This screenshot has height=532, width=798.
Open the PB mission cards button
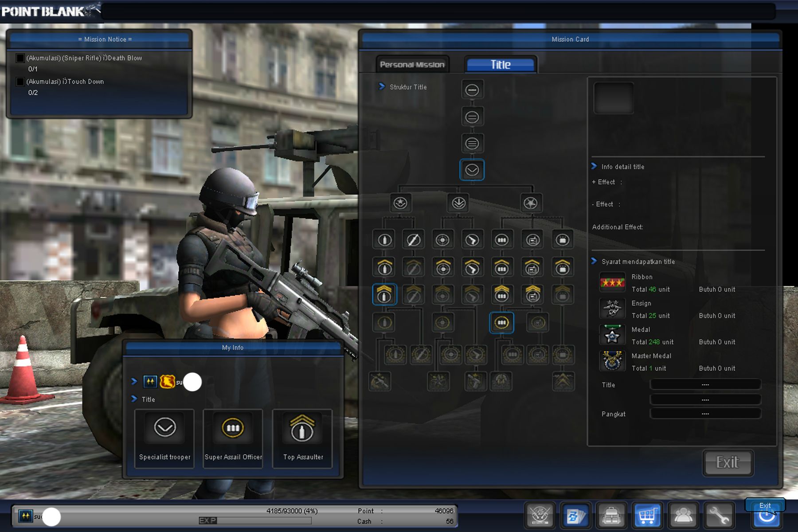click(x=575, y=515)
